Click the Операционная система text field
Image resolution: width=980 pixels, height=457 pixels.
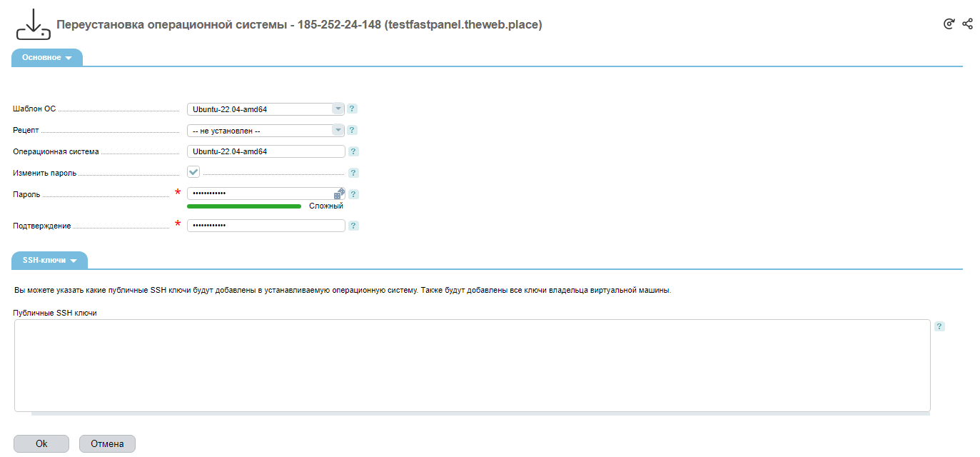click(x=266, y=151)
